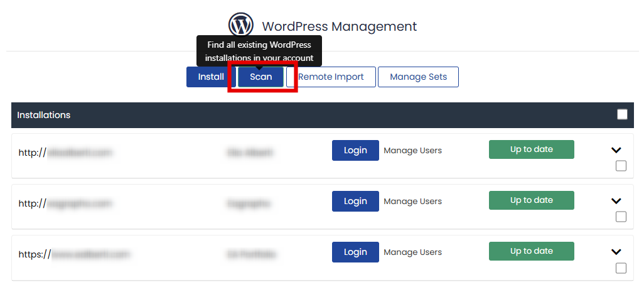The image size is (644, 292).
Task: Click the Install button
Action: 211,77
